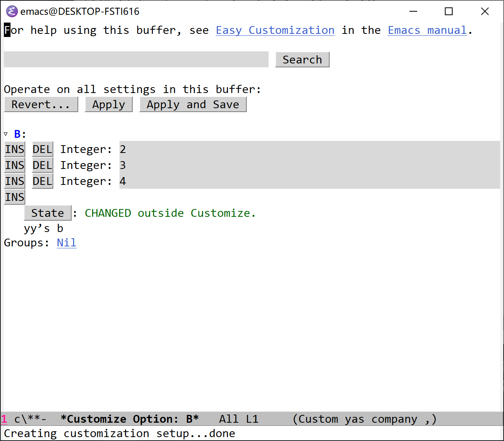Remove Integer 3 using its DEL button
504x441 pixels.
coord(42,165)
